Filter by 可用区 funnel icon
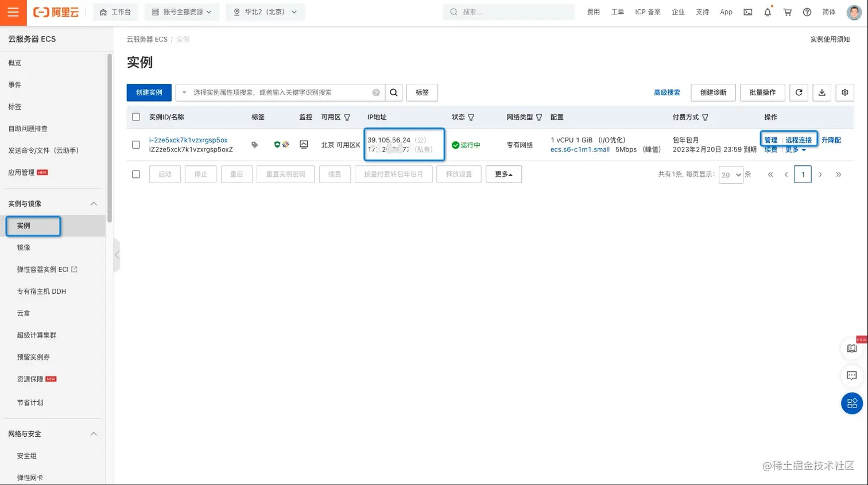 (347, 117)
